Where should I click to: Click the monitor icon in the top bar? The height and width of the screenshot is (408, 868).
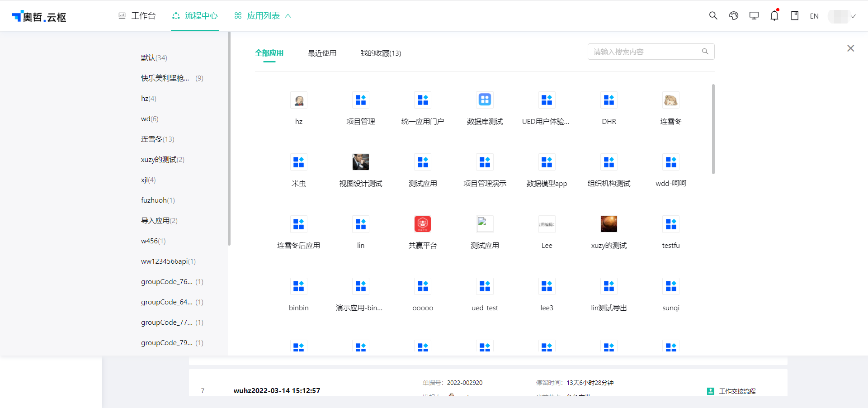coord(754,16)
